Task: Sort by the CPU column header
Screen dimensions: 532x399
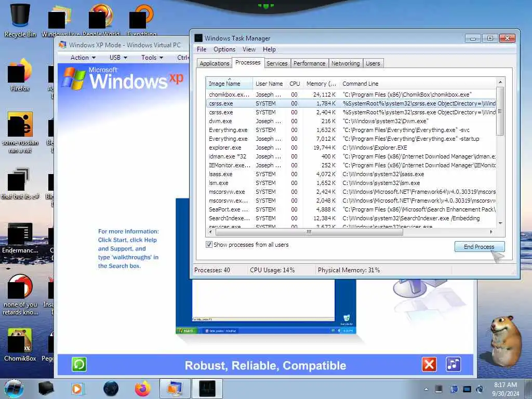Action: [x=295, y=84]
